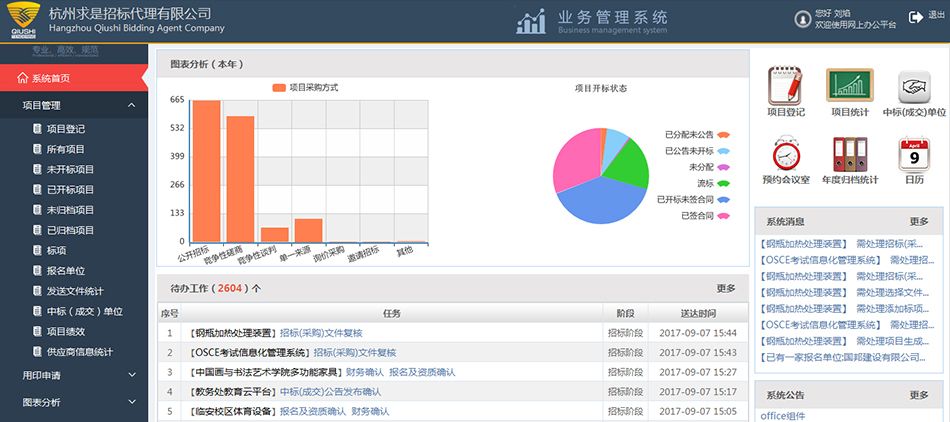
Task: Open the 日历 calendar icon
Action: [913, 155]
